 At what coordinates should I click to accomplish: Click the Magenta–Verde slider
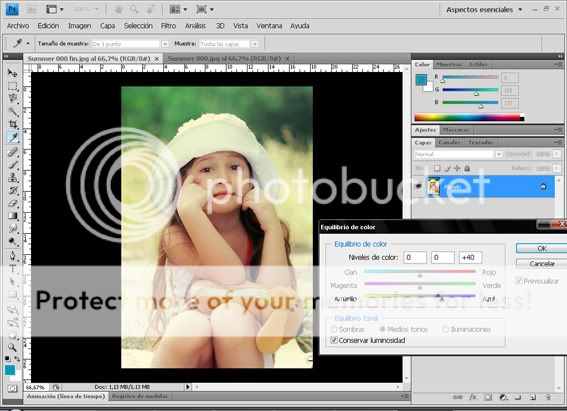point(419,285)
